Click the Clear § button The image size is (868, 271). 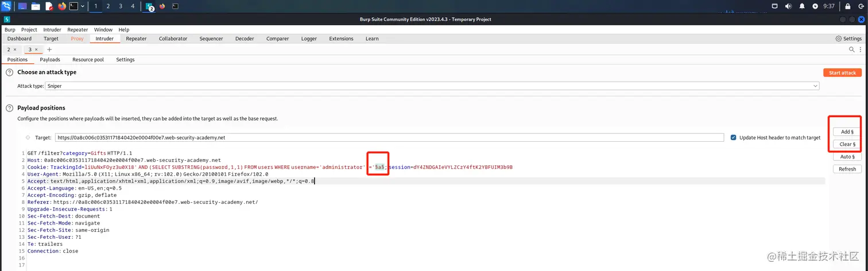[847, 144]
